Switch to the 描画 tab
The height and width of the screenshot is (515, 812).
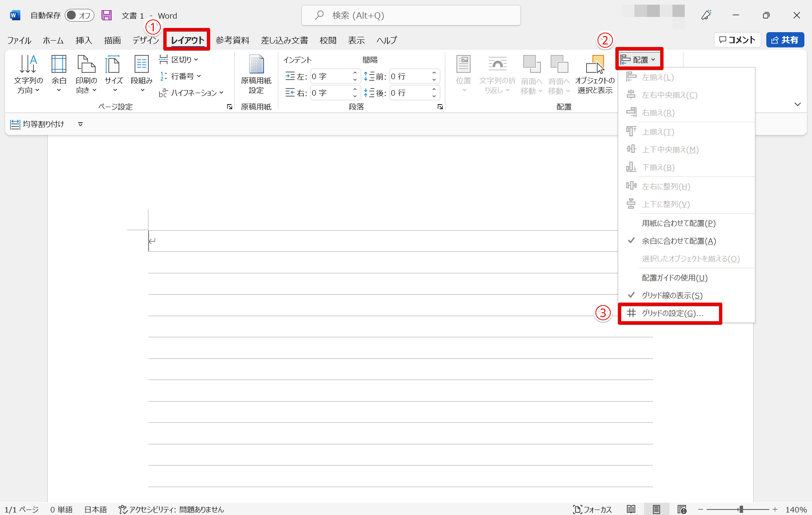[x=112, y=40]
